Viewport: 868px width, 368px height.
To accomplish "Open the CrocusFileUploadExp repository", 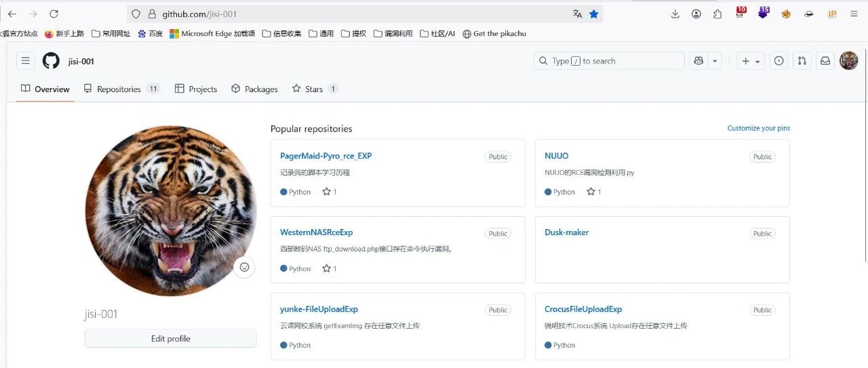I will click(583, 309).
